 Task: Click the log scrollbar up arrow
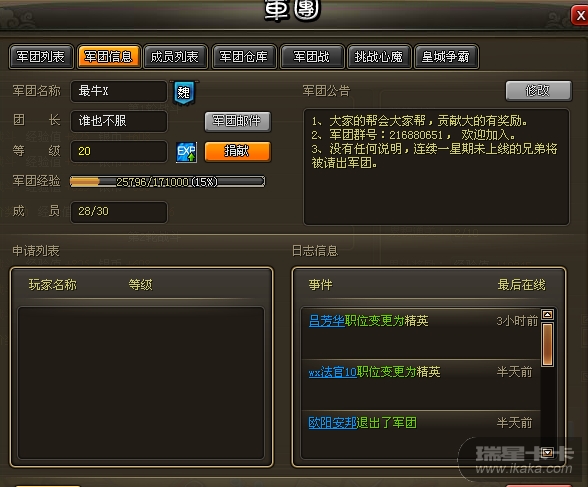click(x=548, y=314)
